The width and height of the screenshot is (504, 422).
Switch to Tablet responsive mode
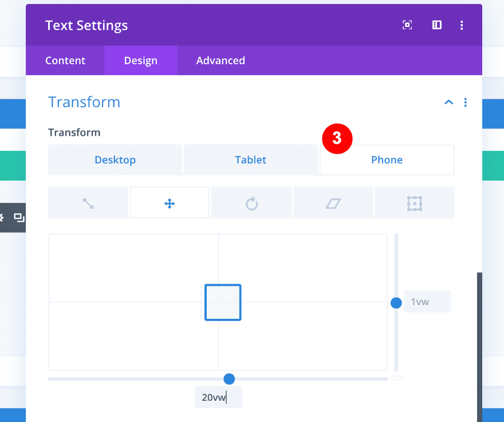pos(251,160)
